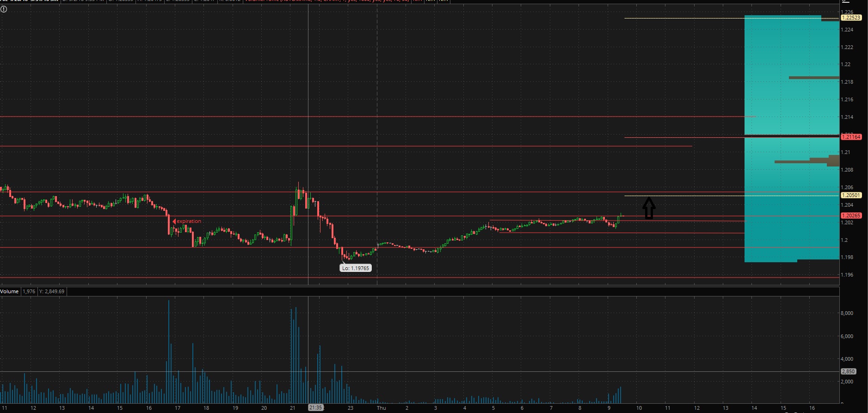Click the 1.224 price axis tick
868x413 pixels.
click(x=847, y=30)
